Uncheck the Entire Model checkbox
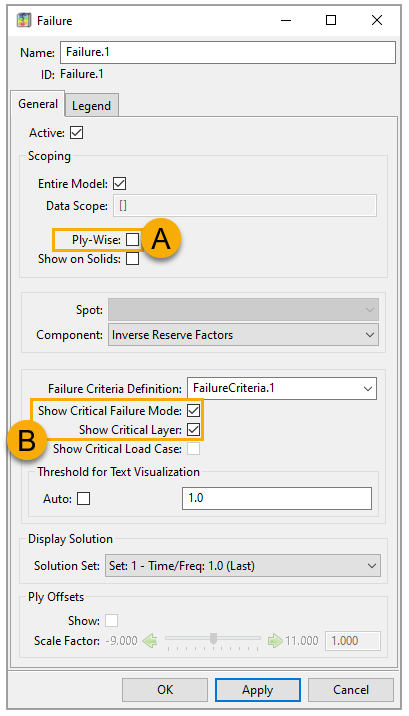Viewport: 409px width, 716px height. click(x=120, y=184)
